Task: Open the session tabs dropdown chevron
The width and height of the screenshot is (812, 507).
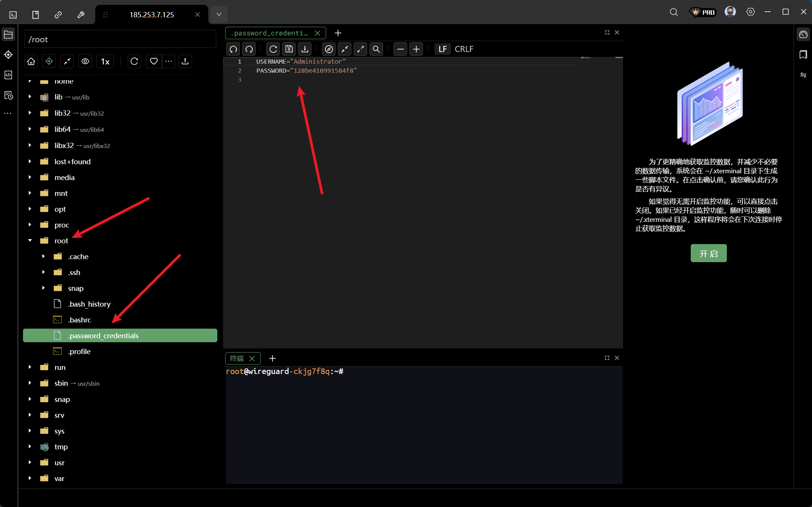Action: coord(219,15)
